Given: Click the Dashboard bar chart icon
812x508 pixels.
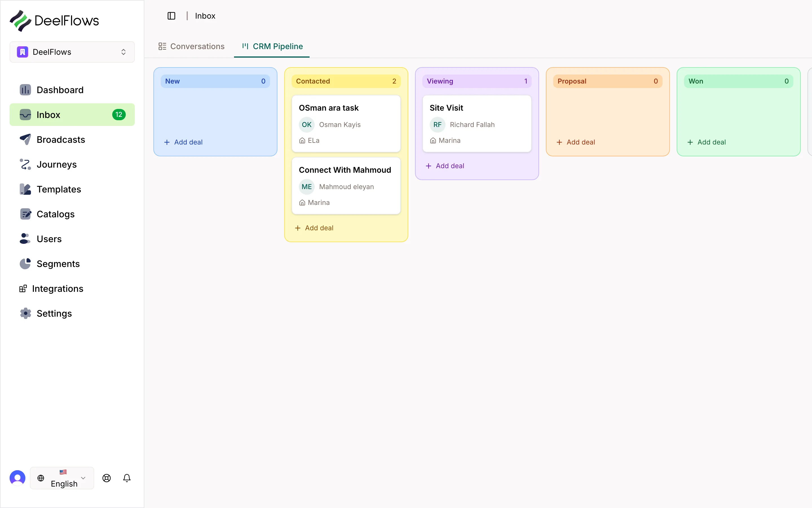Looking at the screenshot, I should 25,90.
